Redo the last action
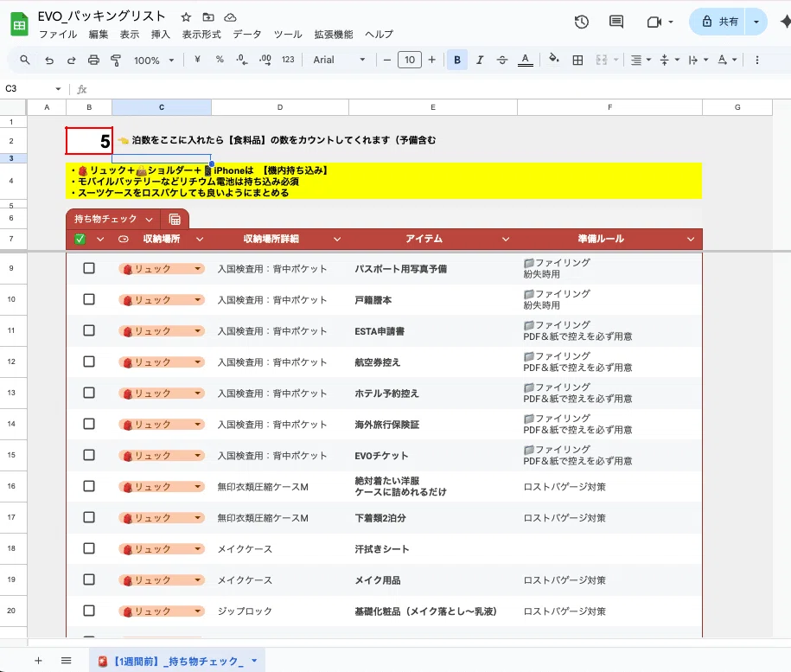This screenshot has width=791, height=672. click(71, 60)
